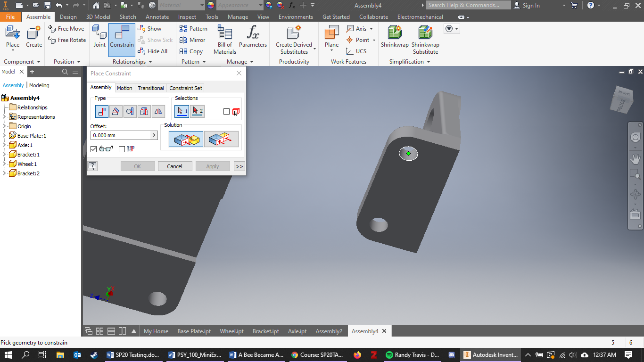Expand the Wheel:1 node

(x=4, y=164)
